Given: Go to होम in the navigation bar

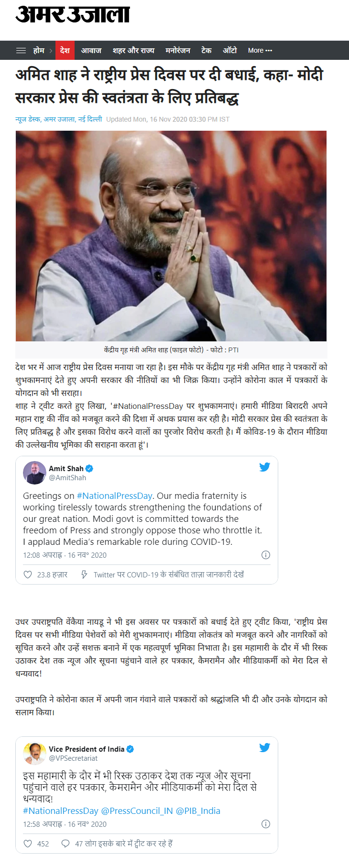Looking at the screenshot, I should 39,50.
